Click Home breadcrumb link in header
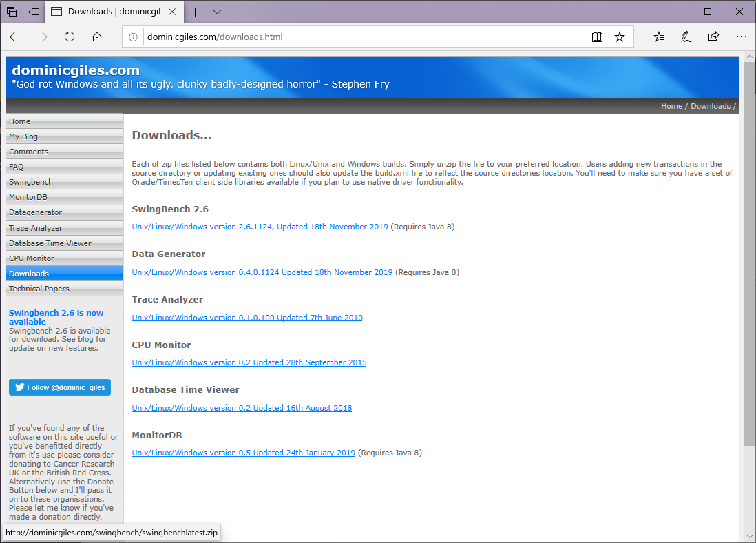Screen dimensions: 756x543 [x=671, y=106]
